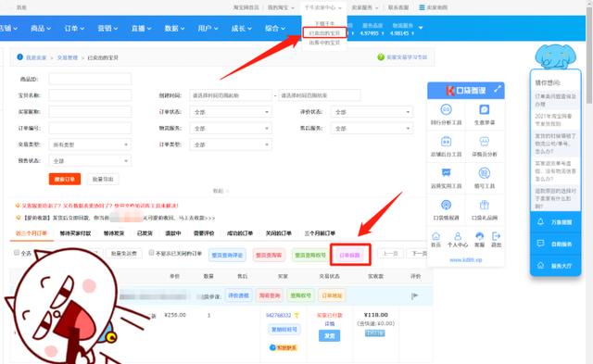Screen dimensions: 593x364
Task: Go to 首页 home icon in the side panel
Action: pyautogui.click(x=435, y=236)
